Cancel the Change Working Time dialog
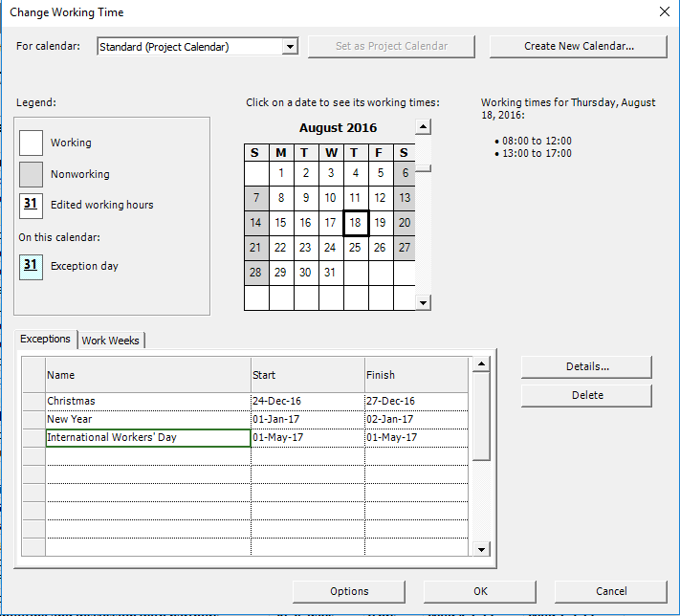The height and width of the screenshot is (616, 680). (x=610, y=591)
